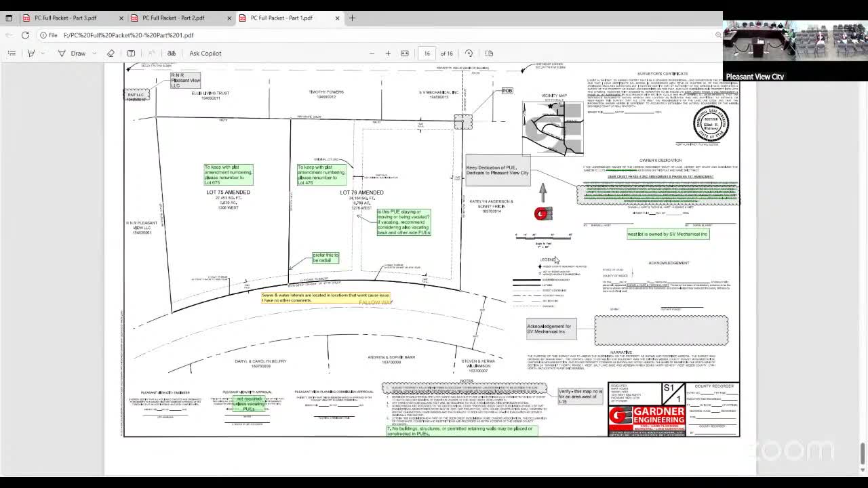
Task: Click the vertical scrollbar thumb
Action: tap(862, 451)
